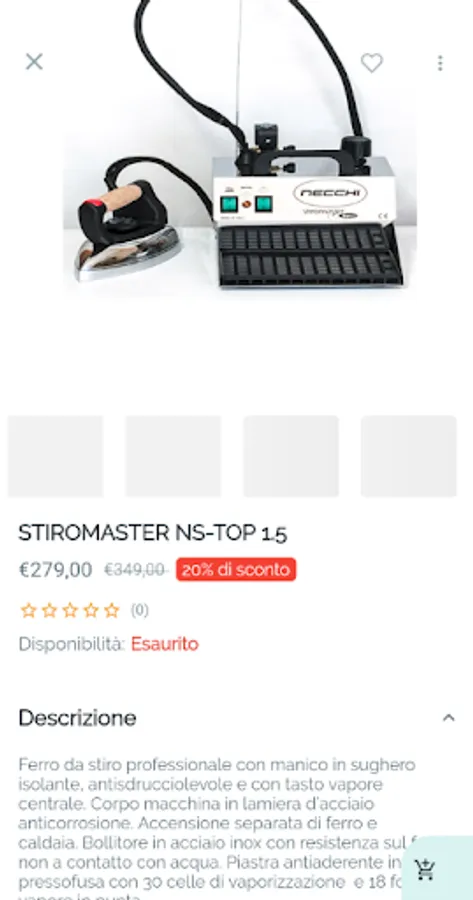Click the fifth rating star
Image resolution: width=473 pixels, height=900 pixels.
point(111,610)
